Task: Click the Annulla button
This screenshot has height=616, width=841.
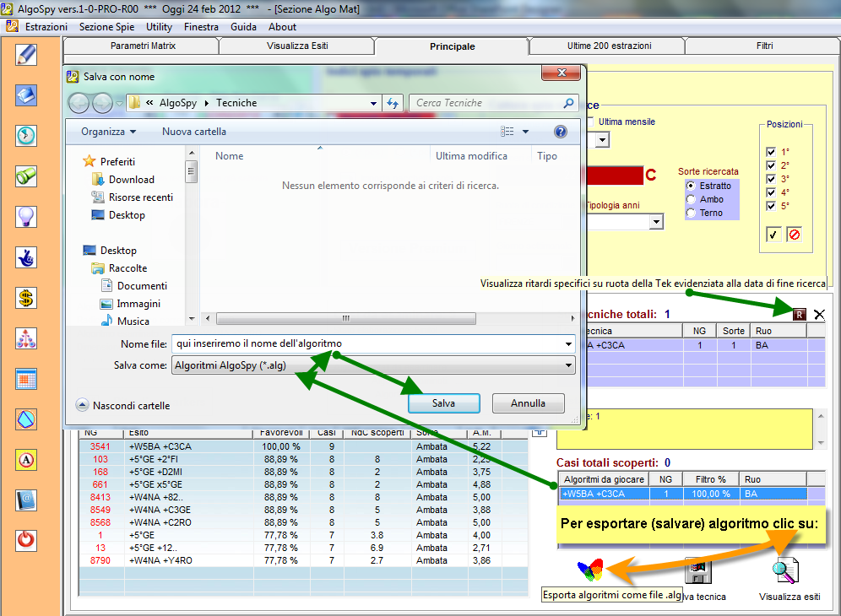Action: coord(528,403)
